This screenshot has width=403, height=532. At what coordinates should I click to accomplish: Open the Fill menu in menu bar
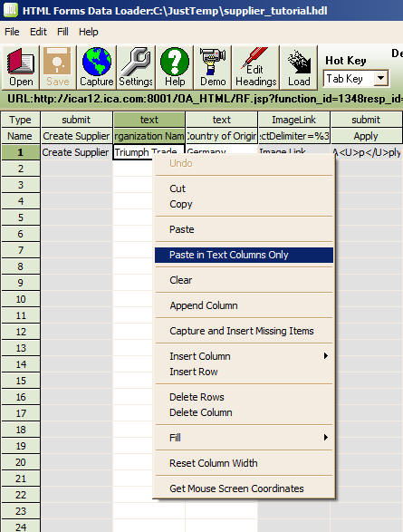(x=62, y=32)
